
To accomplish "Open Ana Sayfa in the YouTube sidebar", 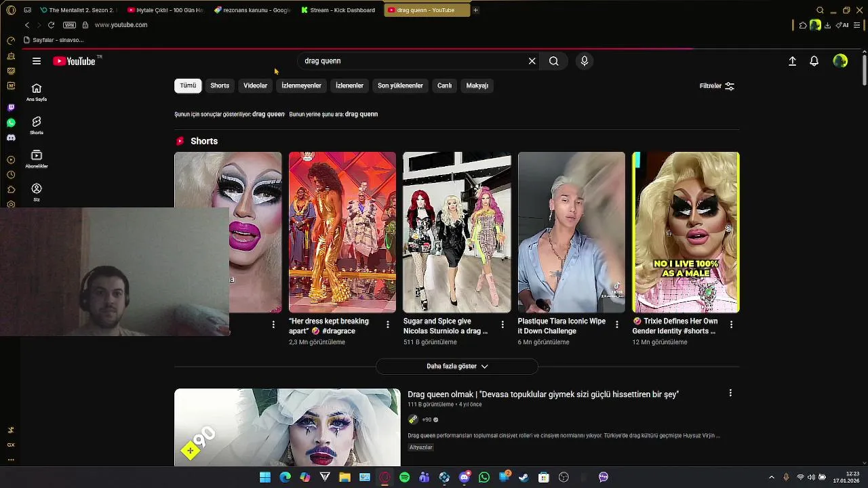I will click(37, 92).
